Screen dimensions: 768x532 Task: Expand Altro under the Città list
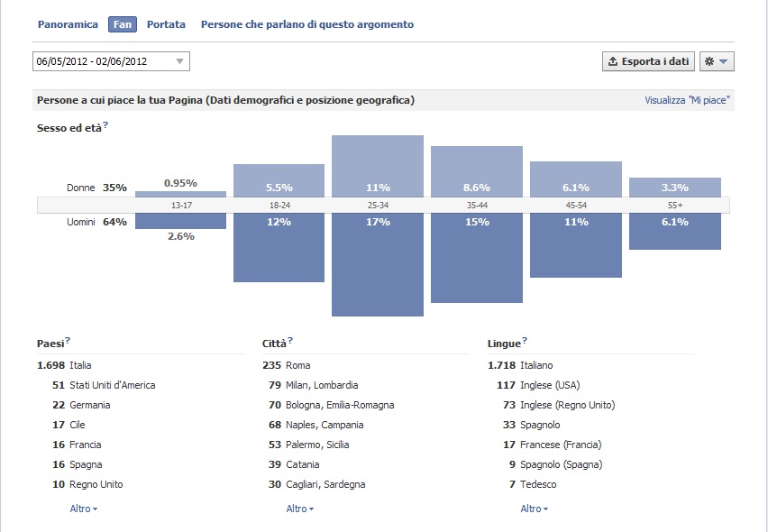click(299, 509)
